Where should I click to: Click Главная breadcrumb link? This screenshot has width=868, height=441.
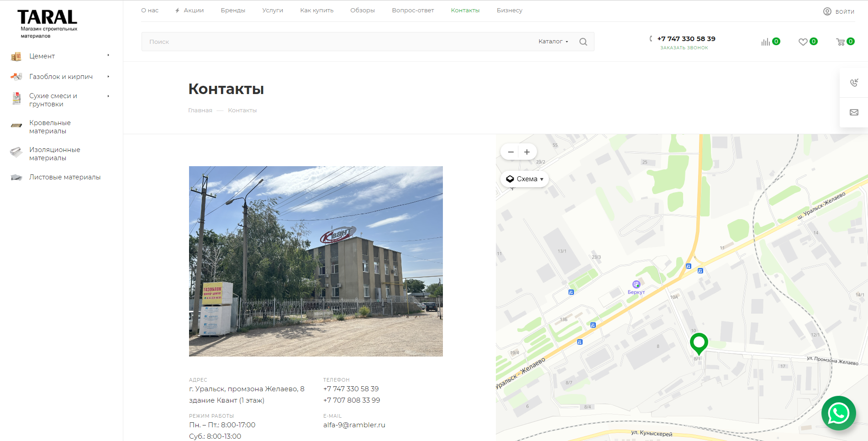tap(200, 110)
